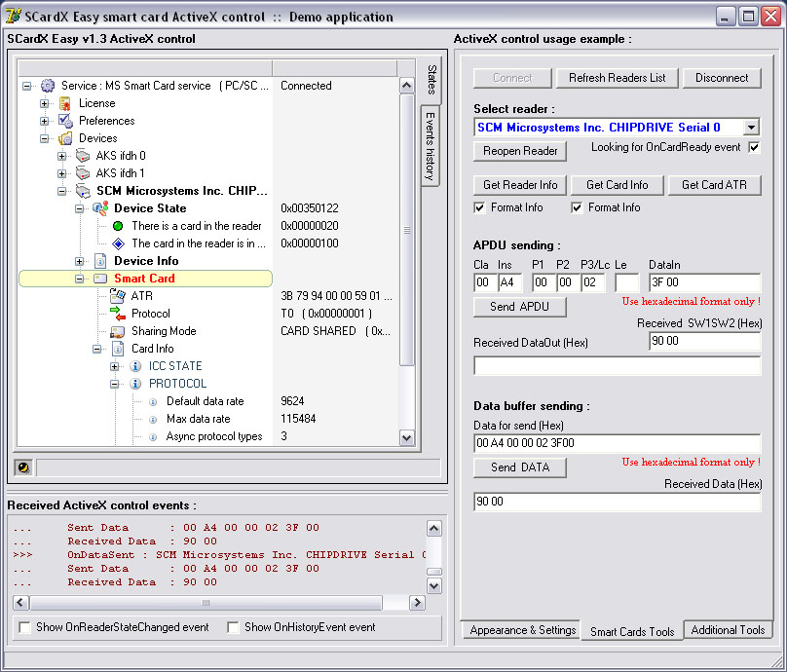Click the blue diamond card state icon
Screen dimensions: 787x672
[119, 243]
